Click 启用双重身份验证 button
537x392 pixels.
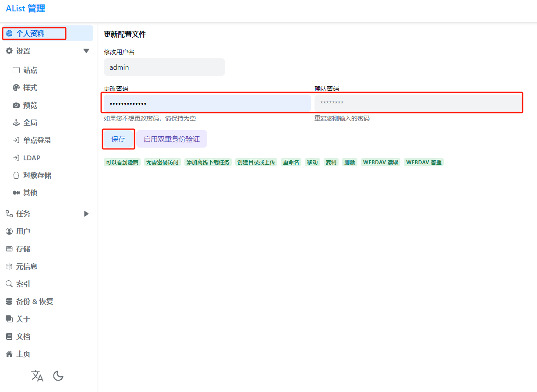[x=172, y=139]
